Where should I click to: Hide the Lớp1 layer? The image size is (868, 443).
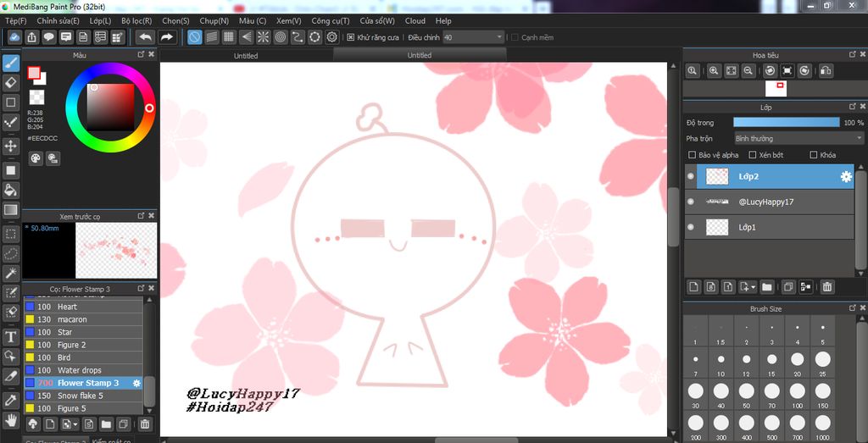point(690,227)
